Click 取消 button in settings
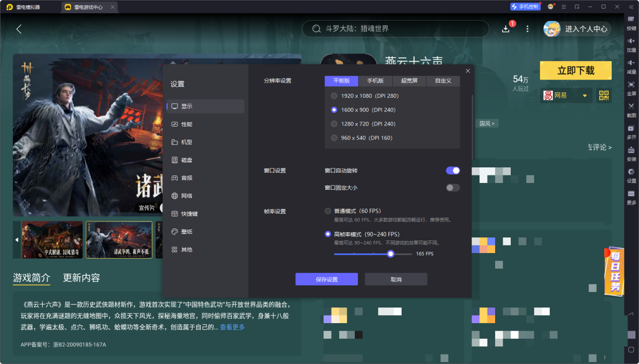639x364 pixels. [x=396, y=279]
